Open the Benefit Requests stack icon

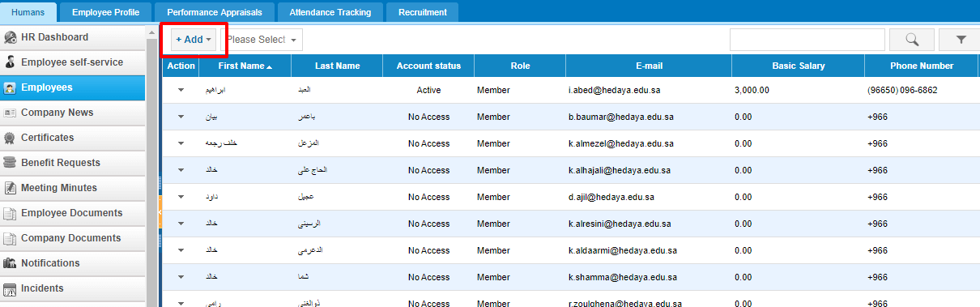(x=11, y=164)
